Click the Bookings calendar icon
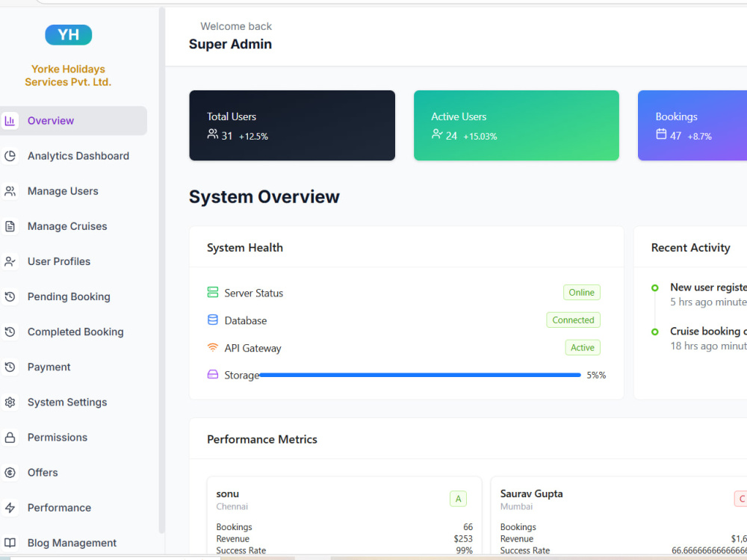The image size is (747, 560). click(x=661, y=134)
